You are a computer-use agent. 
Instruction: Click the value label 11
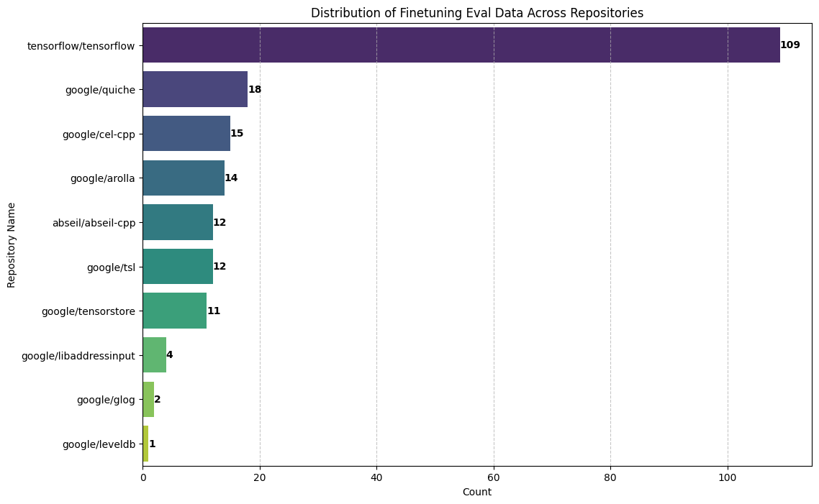click(214, 311)
